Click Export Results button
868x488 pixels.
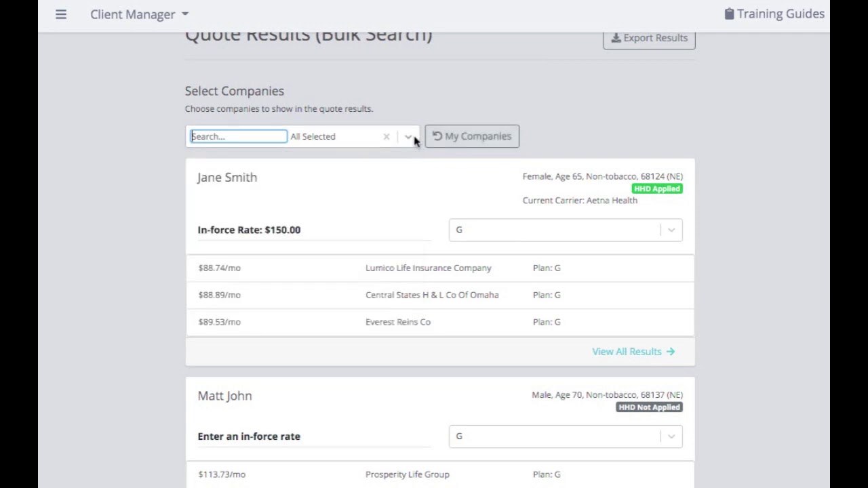649,38
